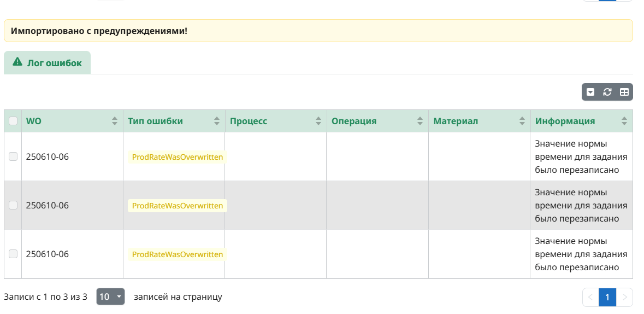Screen dimensions: 644x314
Task: Sort by Материал column arrows
Action: (522, 121)
